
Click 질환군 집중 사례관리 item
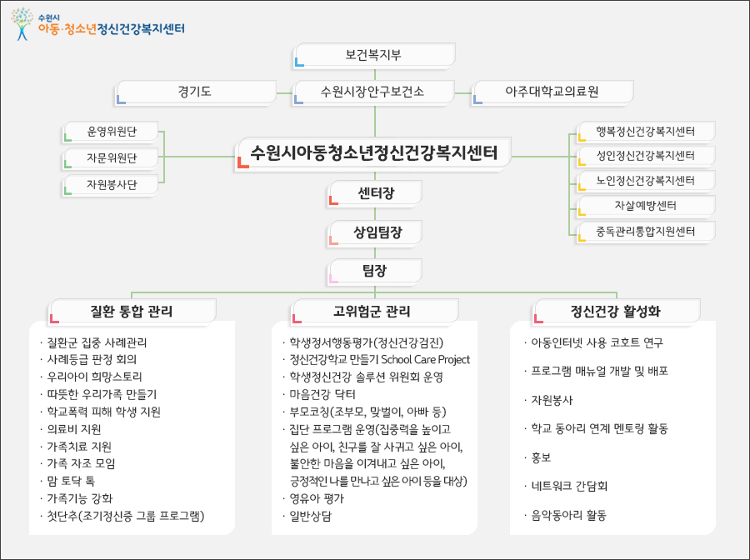[x=93, y=342]
